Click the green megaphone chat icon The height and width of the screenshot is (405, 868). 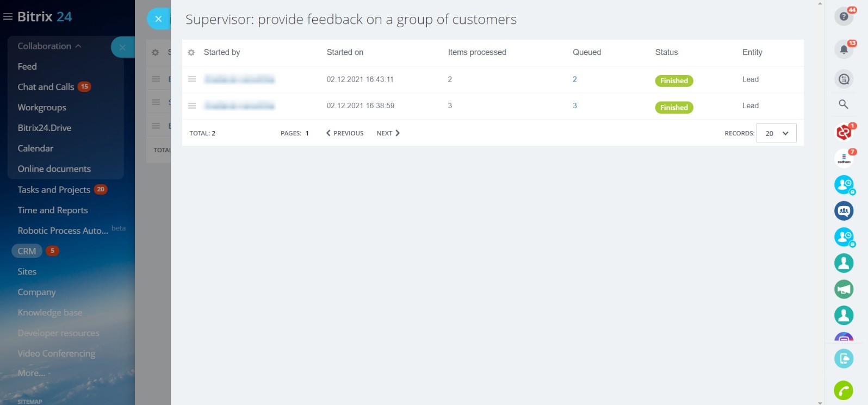tap(844, 289)
